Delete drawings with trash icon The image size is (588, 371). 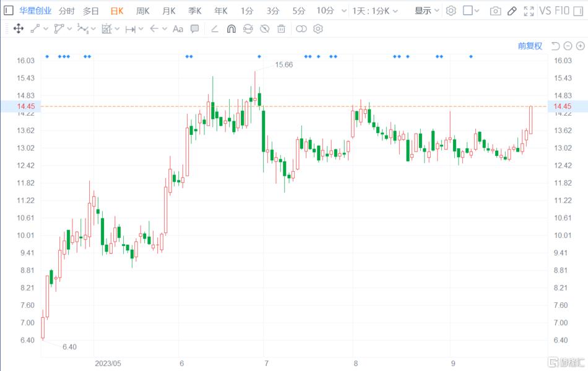click(281, 29)
